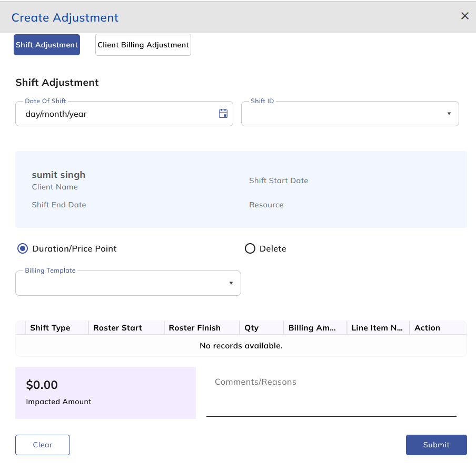Select the Duration/Price Point radio option
476x471 pixels.
point(23,248)
